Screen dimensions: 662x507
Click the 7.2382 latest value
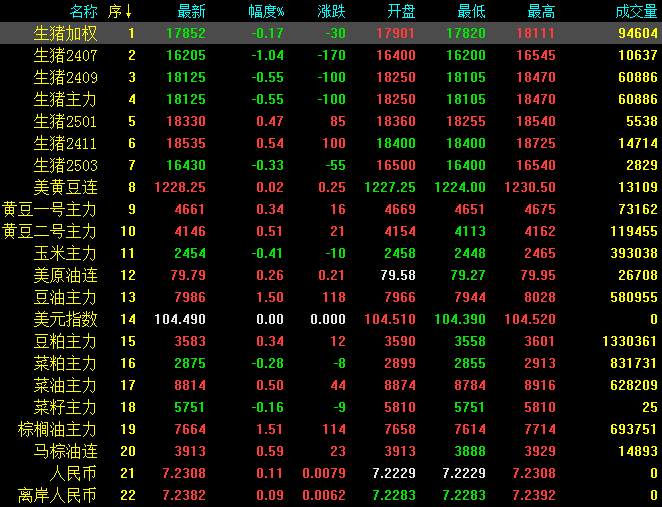tap(184, 495)
